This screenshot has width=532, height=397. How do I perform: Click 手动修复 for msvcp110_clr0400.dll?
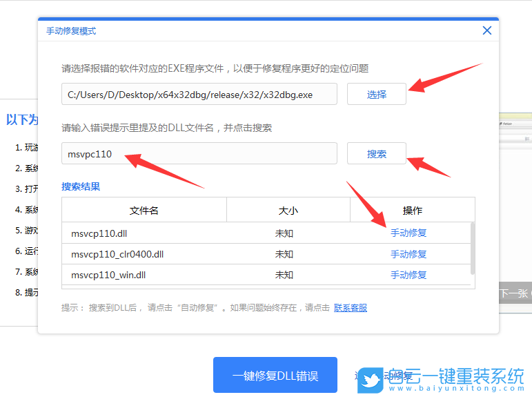(408, 254)
